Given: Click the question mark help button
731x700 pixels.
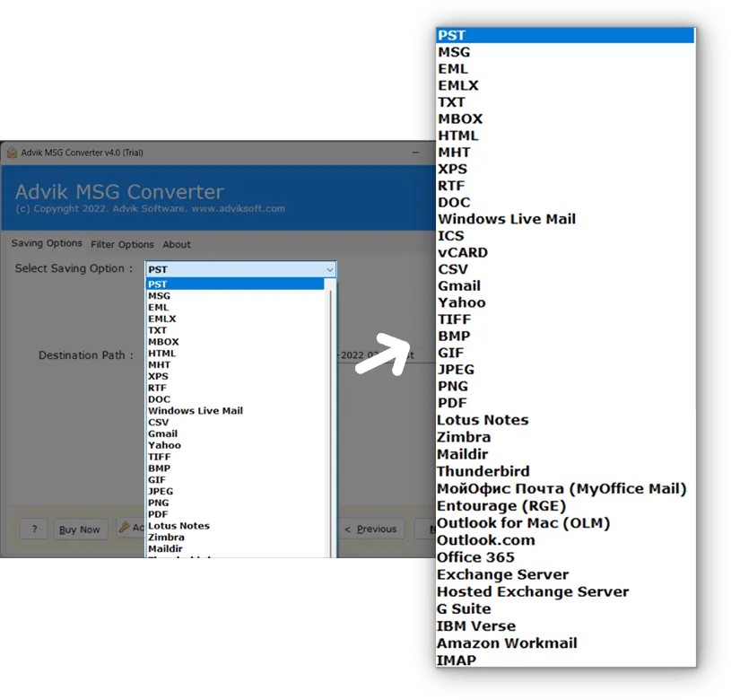Looking at the screenshot, I should 34,529.
